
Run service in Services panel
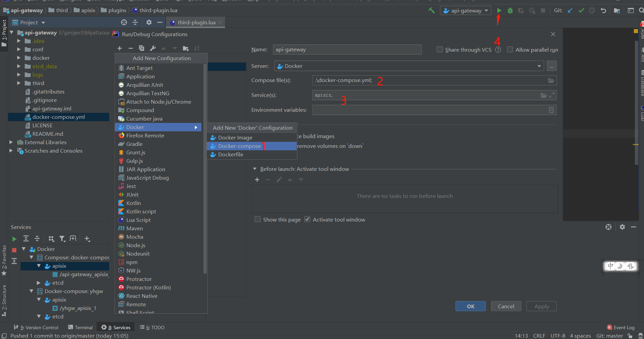point(14,239)
